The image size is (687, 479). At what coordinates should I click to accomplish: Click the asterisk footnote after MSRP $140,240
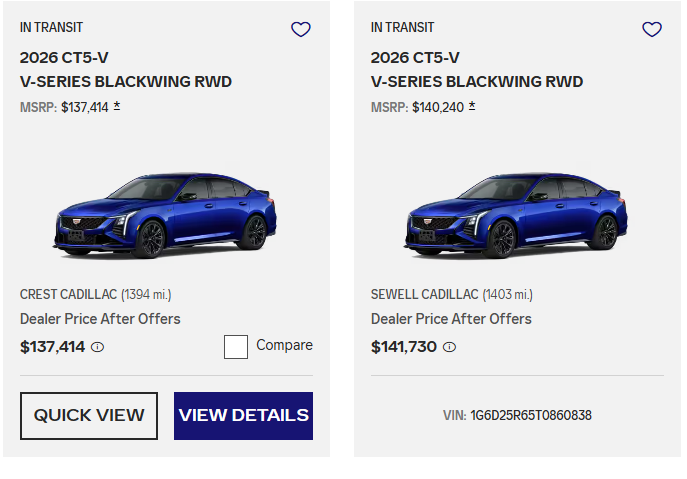click(x=472, y=105)
